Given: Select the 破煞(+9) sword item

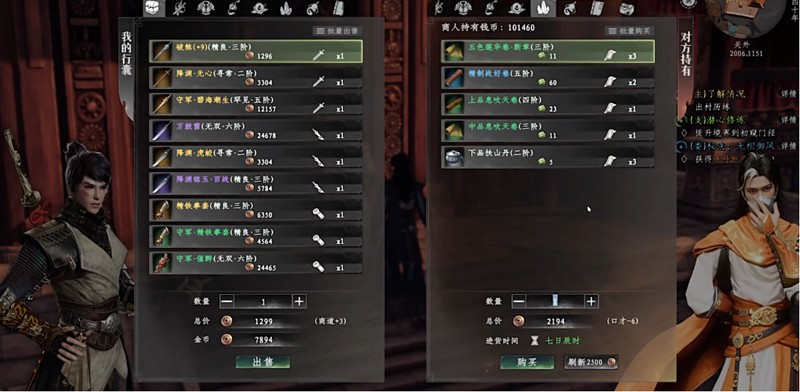Looking at the screenshot, I should (x=256, y=51).
